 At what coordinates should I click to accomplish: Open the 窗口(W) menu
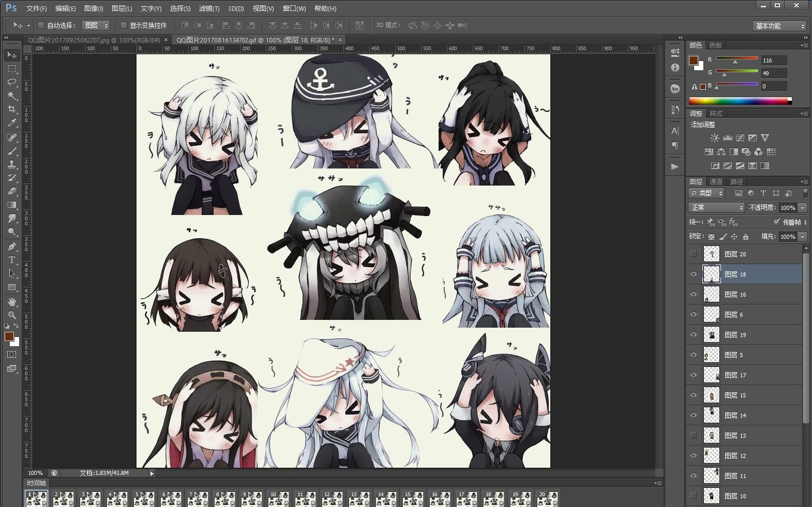click(294, 8)
